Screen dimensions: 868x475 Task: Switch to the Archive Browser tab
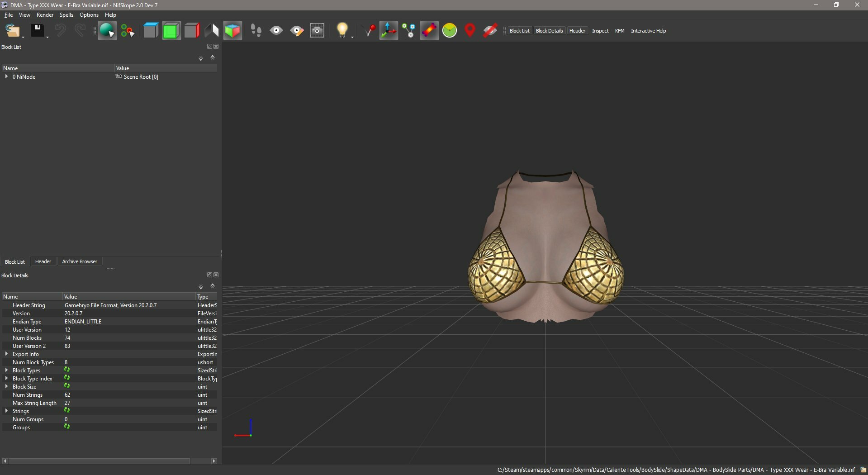(x=80, y=261)
